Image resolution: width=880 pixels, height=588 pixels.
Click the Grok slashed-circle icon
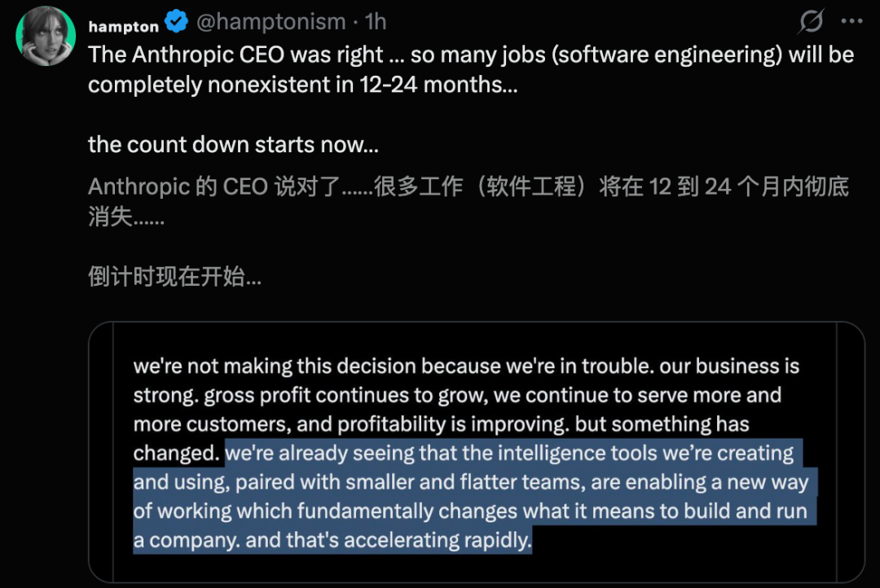812,21
